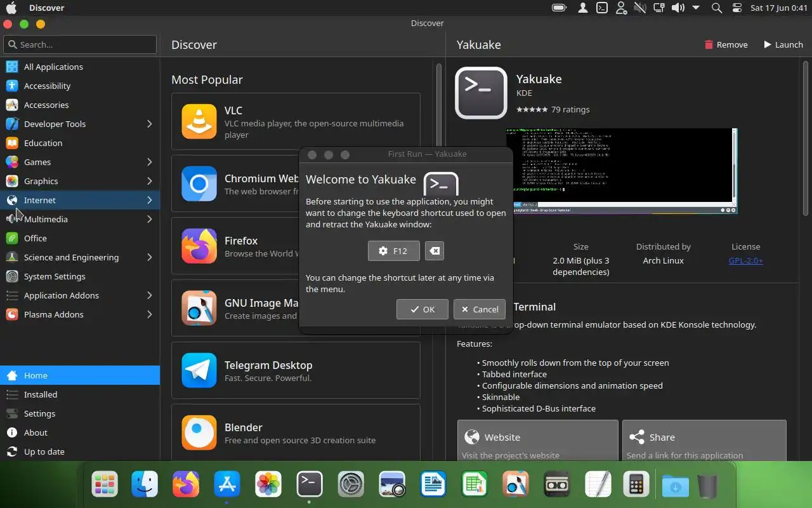Viewport: 812px width, 508px height.
Task: Visit the project's Website
Action: (537, 440)
